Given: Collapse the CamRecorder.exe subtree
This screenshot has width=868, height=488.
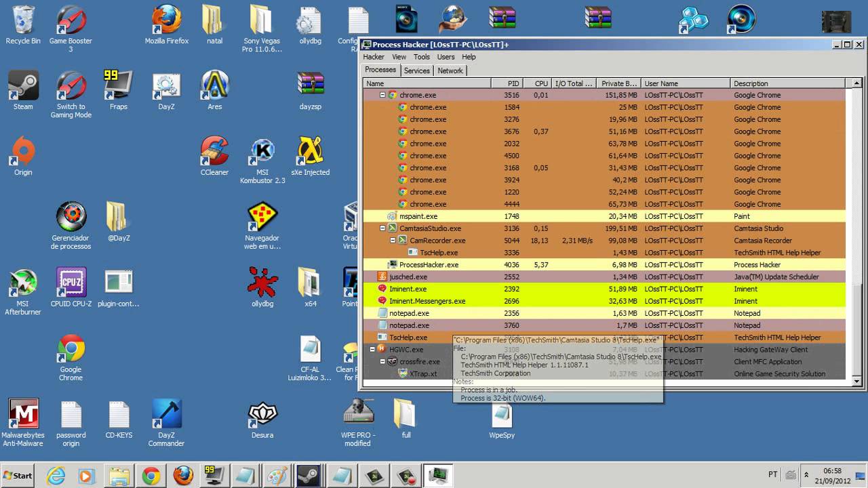Looking at the screenshot, I should [x=393, y=241].
